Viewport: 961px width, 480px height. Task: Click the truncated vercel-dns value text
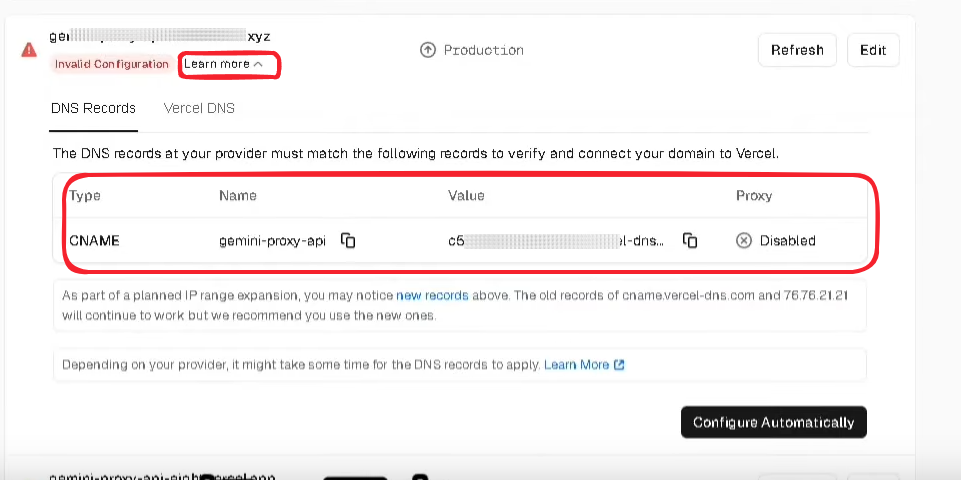[x=556, y=241]
